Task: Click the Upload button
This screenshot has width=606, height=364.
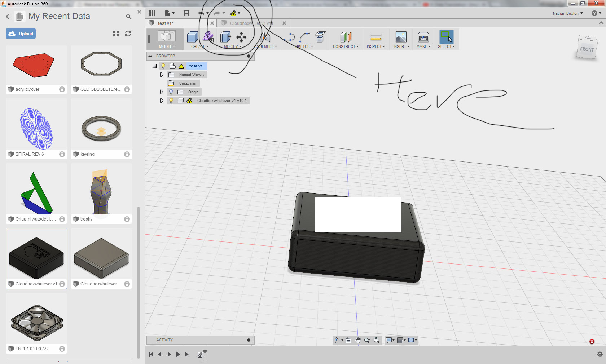Action: coord(21,34)
